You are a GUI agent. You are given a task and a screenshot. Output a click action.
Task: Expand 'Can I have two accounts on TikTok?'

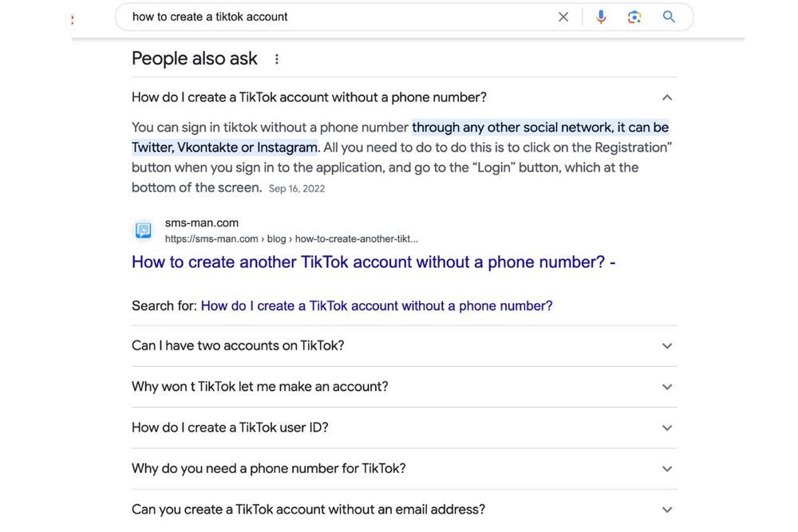404,346
